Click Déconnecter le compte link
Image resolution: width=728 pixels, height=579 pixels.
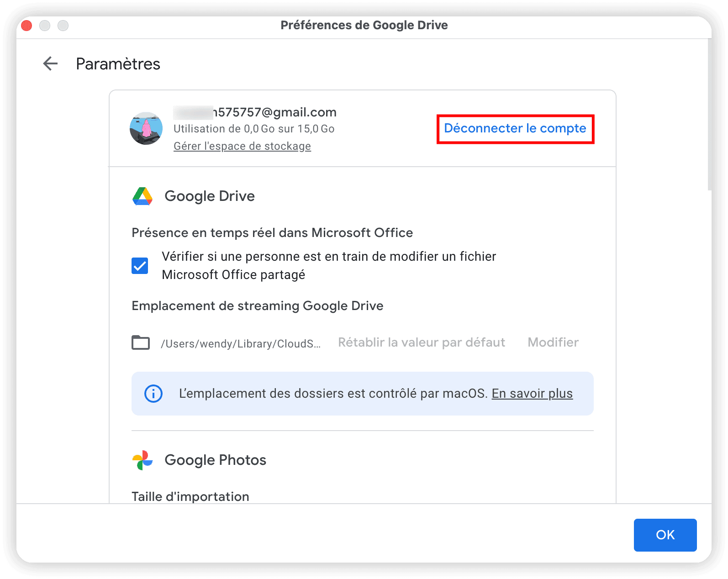pos(515,128)
